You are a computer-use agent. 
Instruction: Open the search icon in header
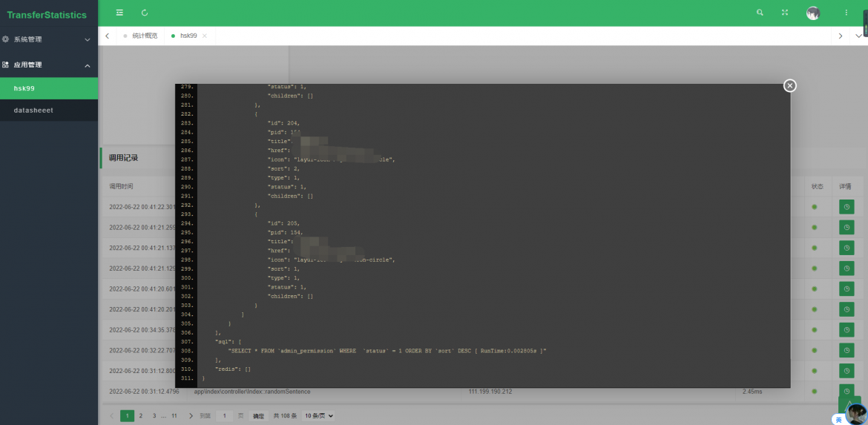[760, 12]
